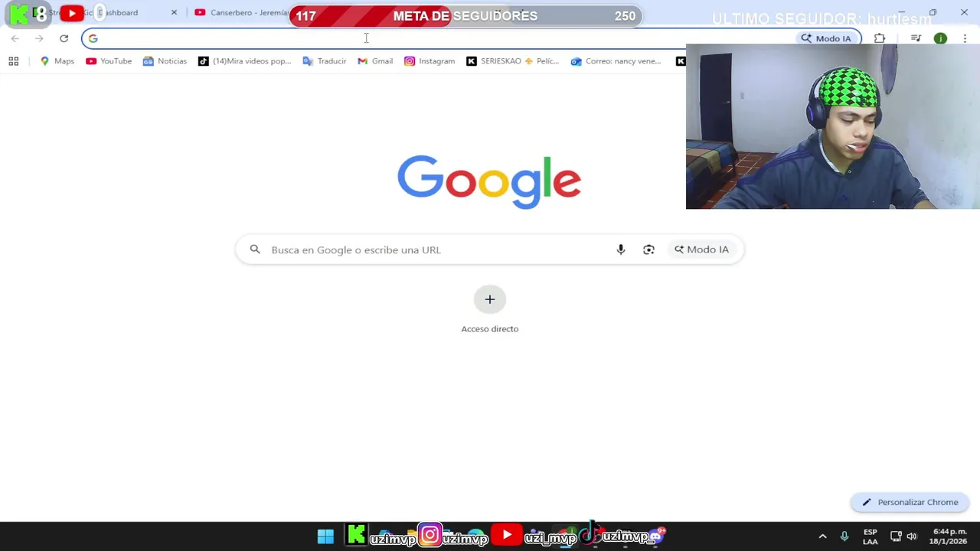Open the YouTube bookmark
Viewport: 980px width, 551px height.
pyautogui.click(x=109, y=61)
